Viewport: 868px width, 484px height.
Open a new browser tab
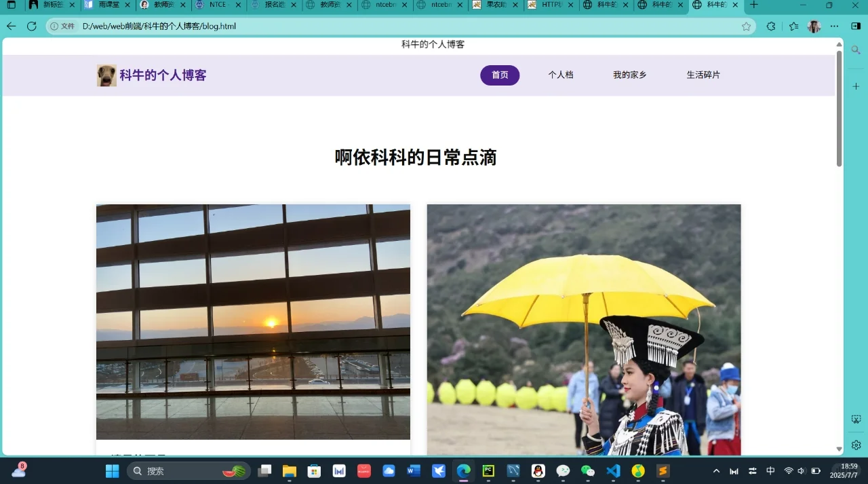753,5
